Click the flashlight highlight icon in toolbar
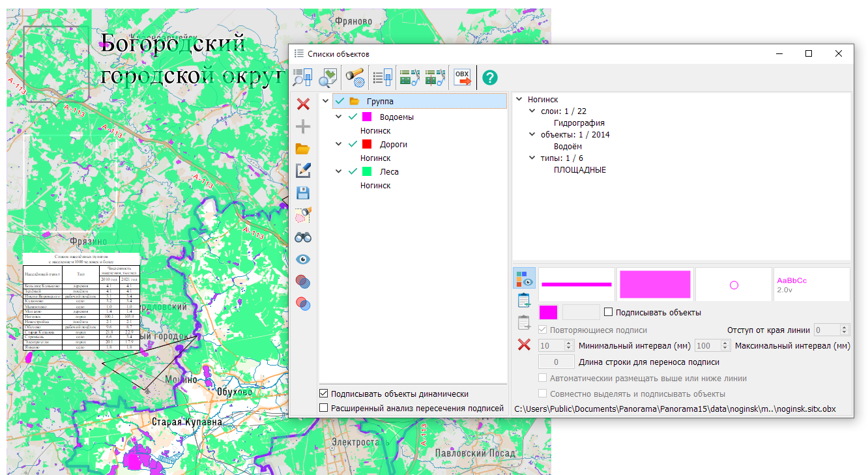The height and width of the screenshot is (475, 868). (x=354, y=78)
